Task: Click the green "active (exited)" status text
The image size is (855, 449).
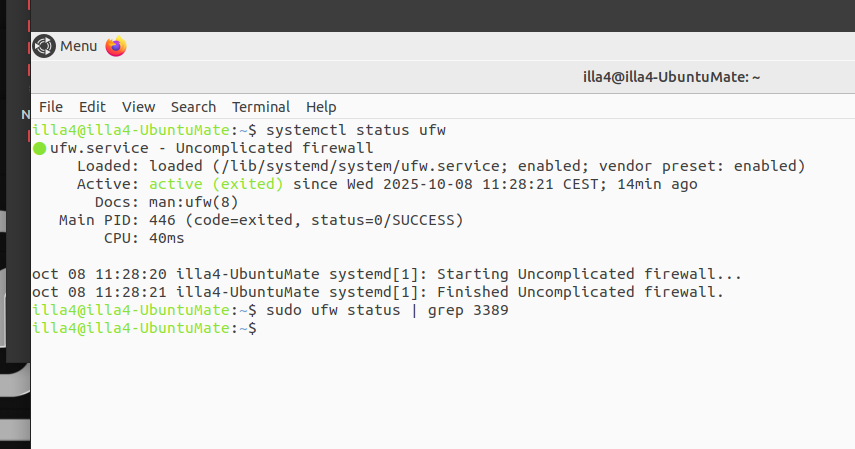Action: [x=216, y=184]
